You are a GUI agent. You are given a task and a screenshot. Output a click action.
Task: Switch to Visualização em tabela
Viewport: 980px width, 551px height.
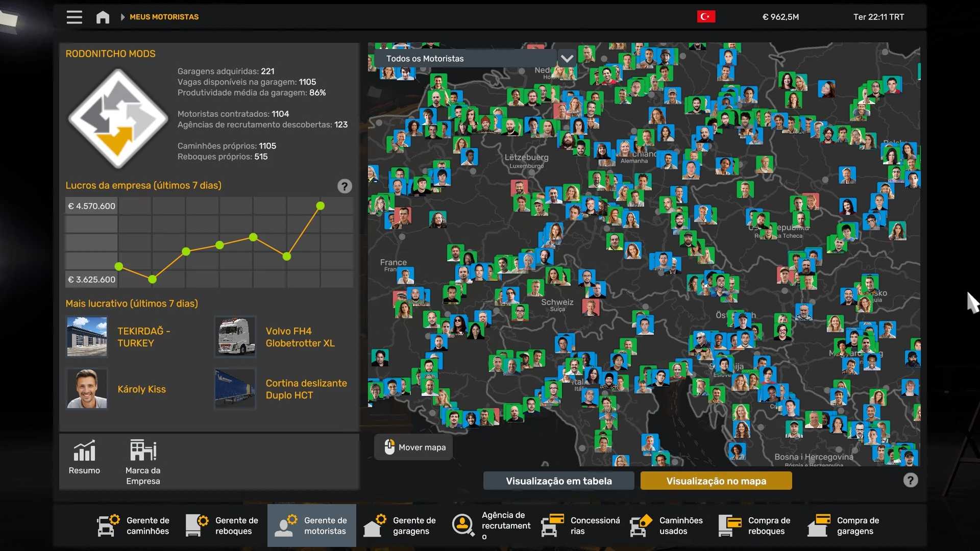tap(558, 481)
